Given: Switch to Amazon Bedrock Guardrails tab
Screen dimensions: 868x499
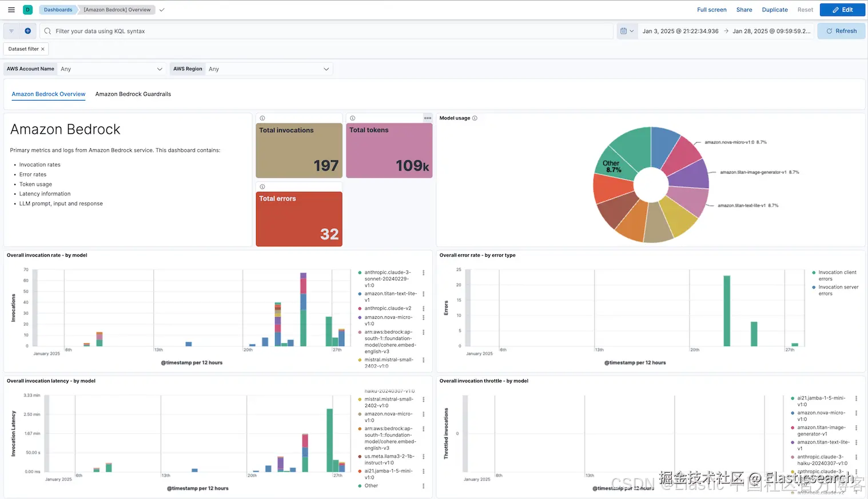Looking at the screenshot, I should pyautogui.click(x=133, y=94).
